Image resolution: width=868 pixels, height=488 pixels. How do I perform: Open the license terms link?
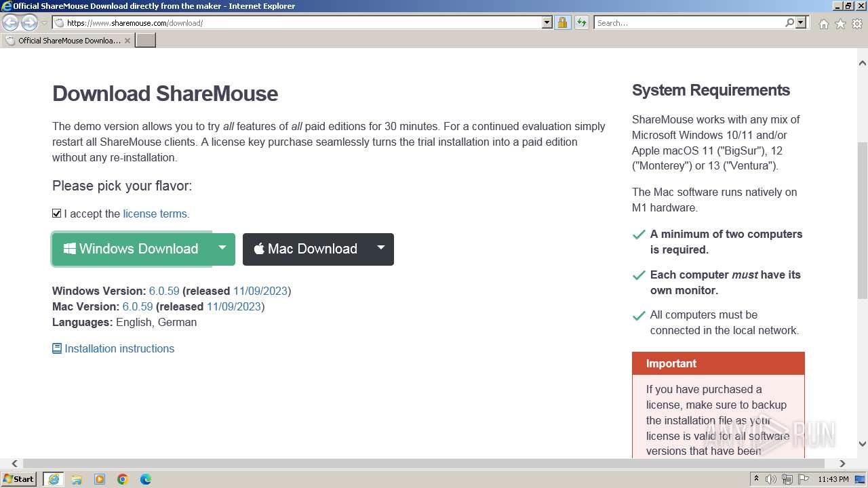click(156, 213)
